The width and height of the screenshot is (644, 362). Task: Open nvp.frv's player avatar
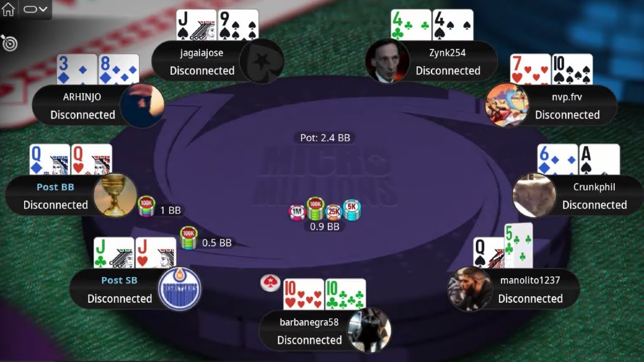507,105
